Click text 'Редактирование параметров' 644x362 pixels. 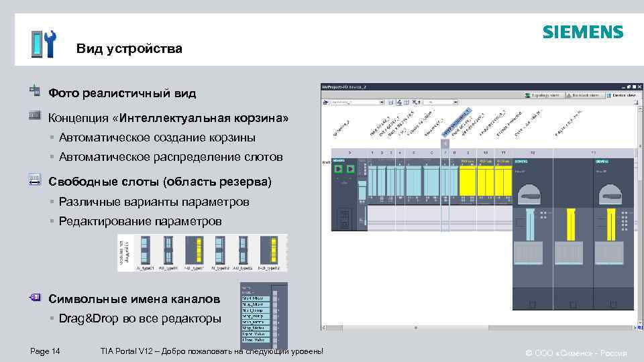140,221
